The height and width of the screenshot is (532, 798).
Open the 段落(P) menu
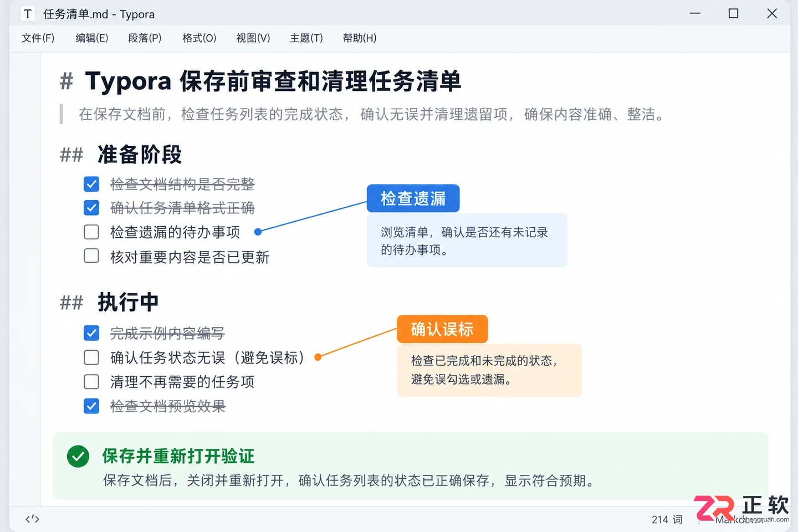coord(145,38)
